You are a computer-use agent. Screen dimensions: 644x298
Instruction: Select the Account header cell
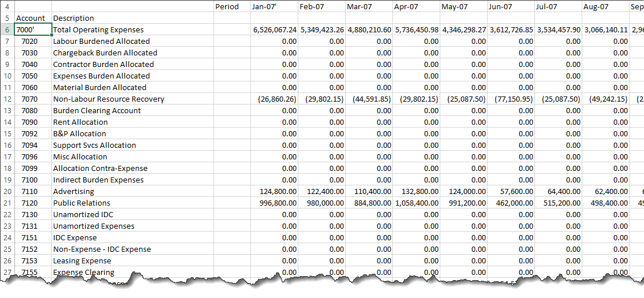(x=31, y=18)
